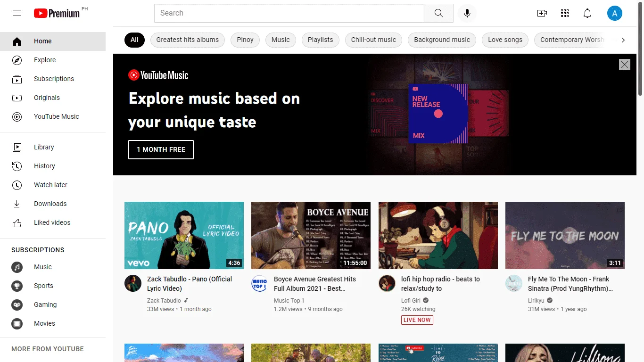Image resolution: width=644 pixels, height=362 pixels.
Task: Click the '26K watching' text
Action: click(x=418, y=309)
